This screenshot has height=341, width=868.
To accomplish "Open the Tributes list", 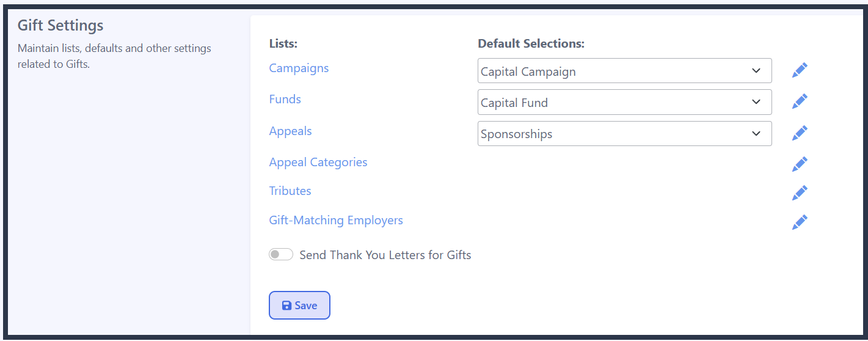I will coord(290,191).
